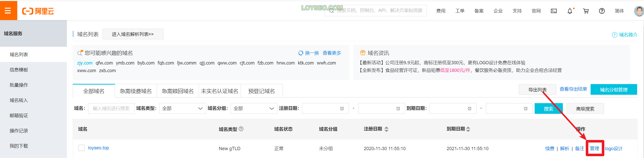
Task: Open 支持 top menu
Action: pyautogui.click(x=517, y=11)
